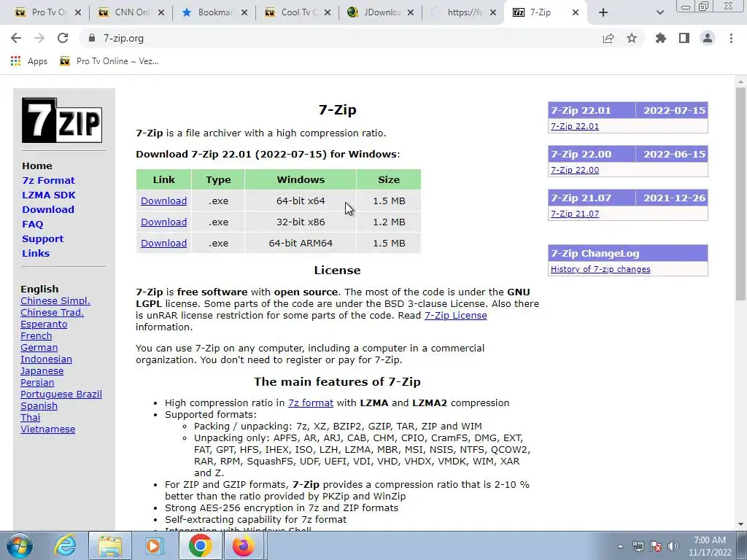The height and width of the screenshot is (560, 747).
Task: Open the 7z Format sidebar link
Action: 48,181
